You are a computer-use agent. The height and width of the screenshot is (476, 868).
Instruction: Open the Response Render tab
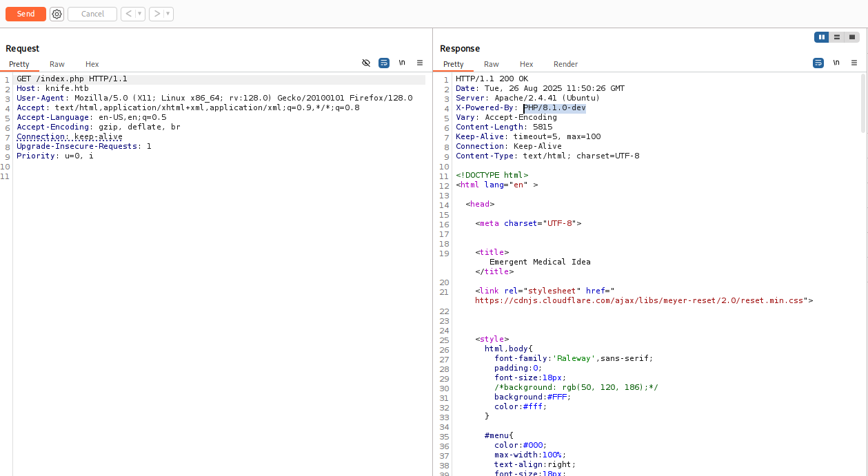[x=565, y=64]
